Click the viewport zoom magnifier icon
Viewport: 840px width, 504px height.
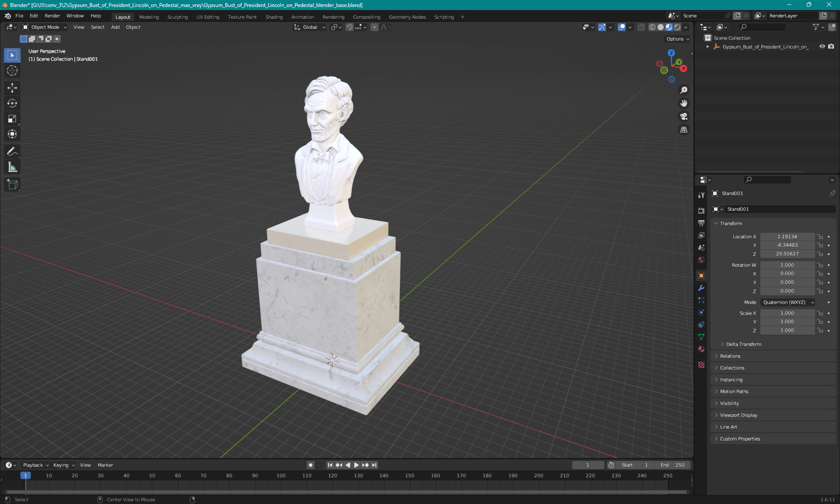point(684,90)
